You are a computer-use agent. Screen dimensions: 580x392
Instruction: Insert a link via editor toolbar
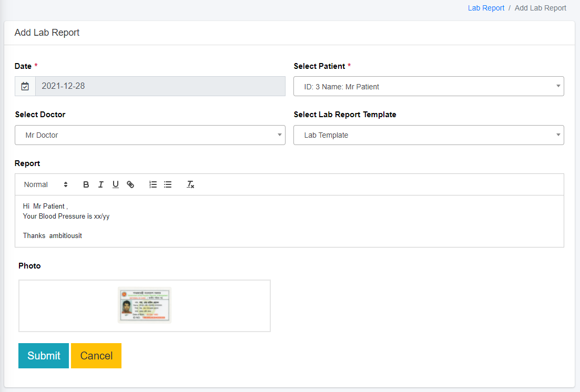tap(130, 184)
